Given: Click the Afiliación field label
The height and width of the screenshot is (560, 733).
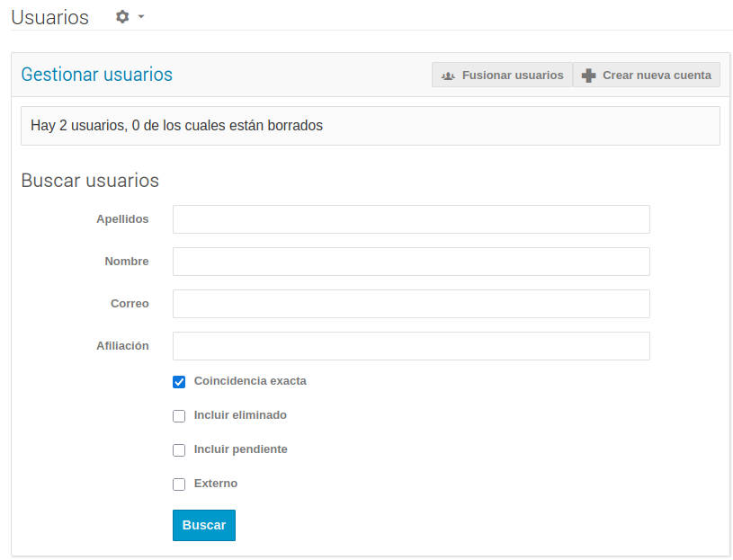Looking at the screenshot, I should click(122, 346).
